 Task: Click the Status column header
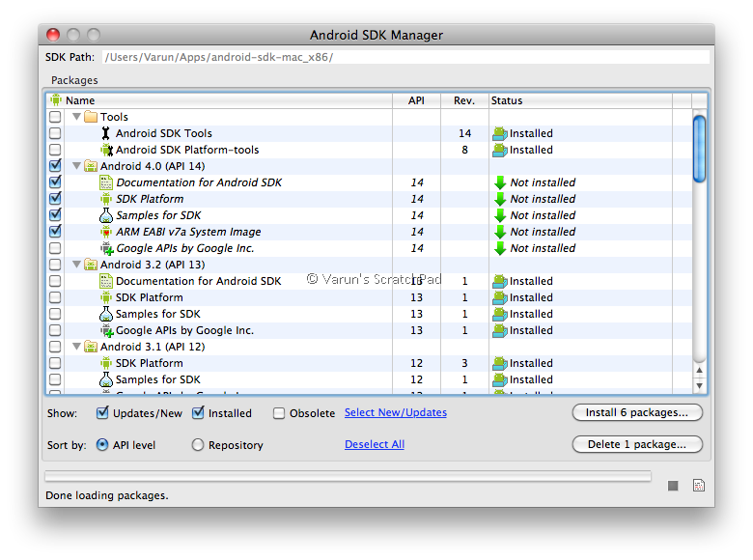pyautogui.click(x=580, y=100)
